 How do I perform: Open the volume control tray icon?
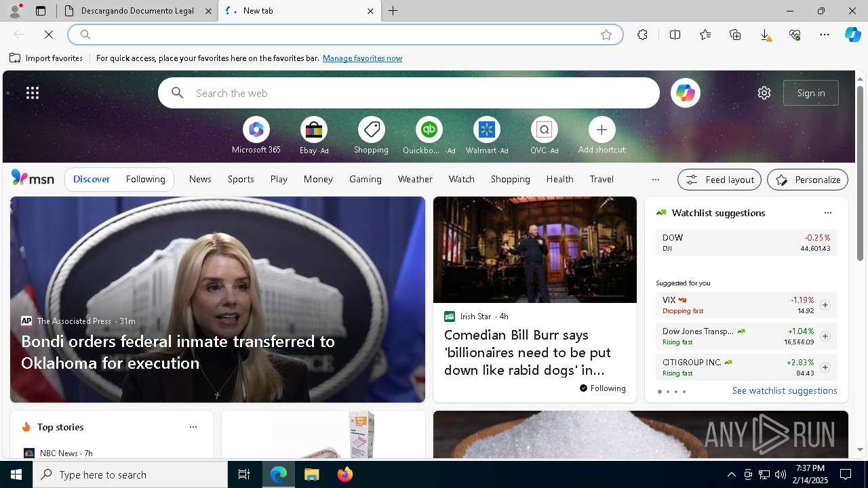tap(781, 474)
